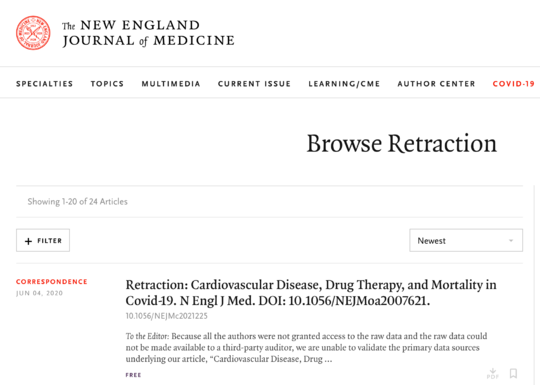Click the 'To the Editor' article excerpt
This screenshot has height=385, width=540.
(307, 347)
